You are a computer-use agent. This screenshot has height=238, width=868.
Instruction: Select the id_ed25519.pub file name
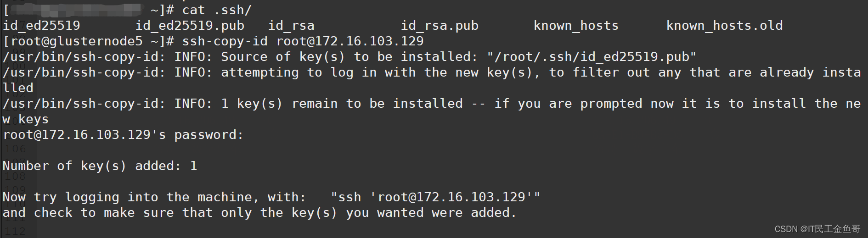(190, 26)
